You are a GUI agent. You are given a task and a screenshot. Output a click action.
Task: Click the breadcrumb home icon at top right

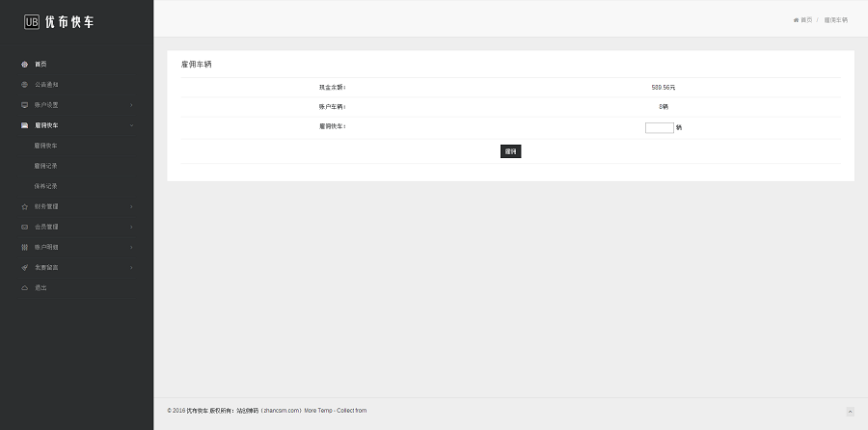796,20
